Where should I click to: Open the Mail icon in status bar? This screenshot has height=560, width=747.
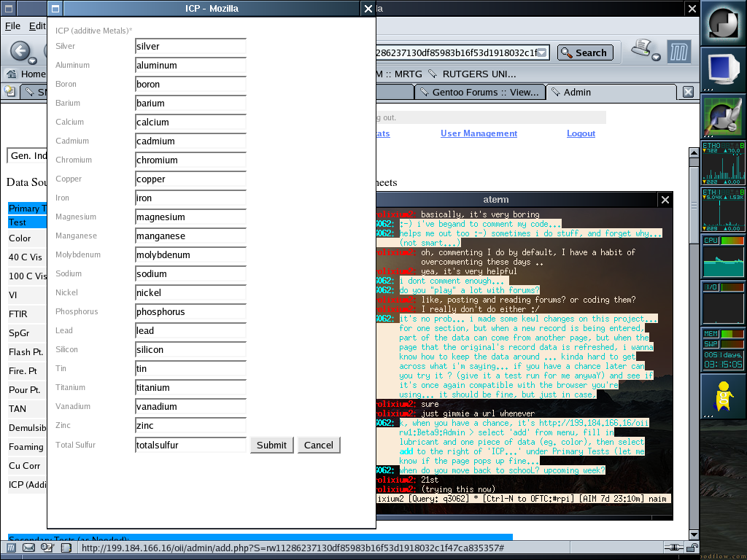pos(29,548)
